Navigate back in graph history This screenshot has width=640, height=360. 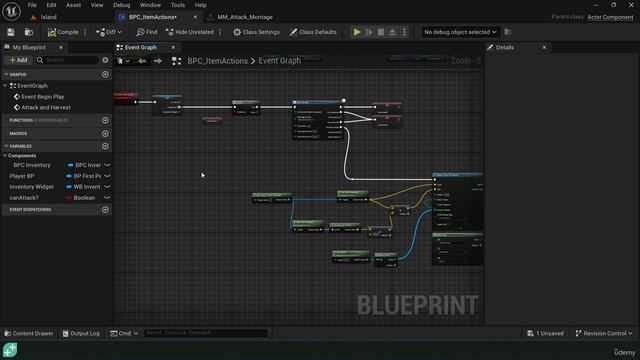tap(142, 61)
